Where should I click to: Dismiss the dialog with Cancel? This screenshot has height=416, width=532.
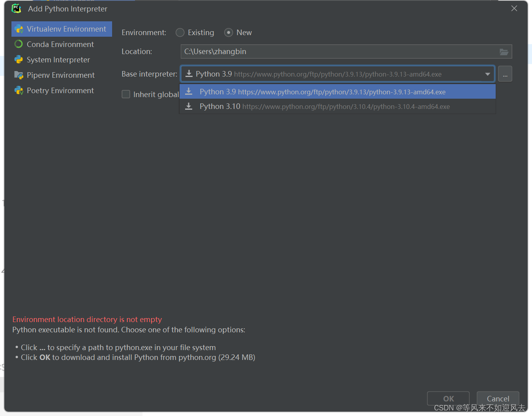pos(498,399)
